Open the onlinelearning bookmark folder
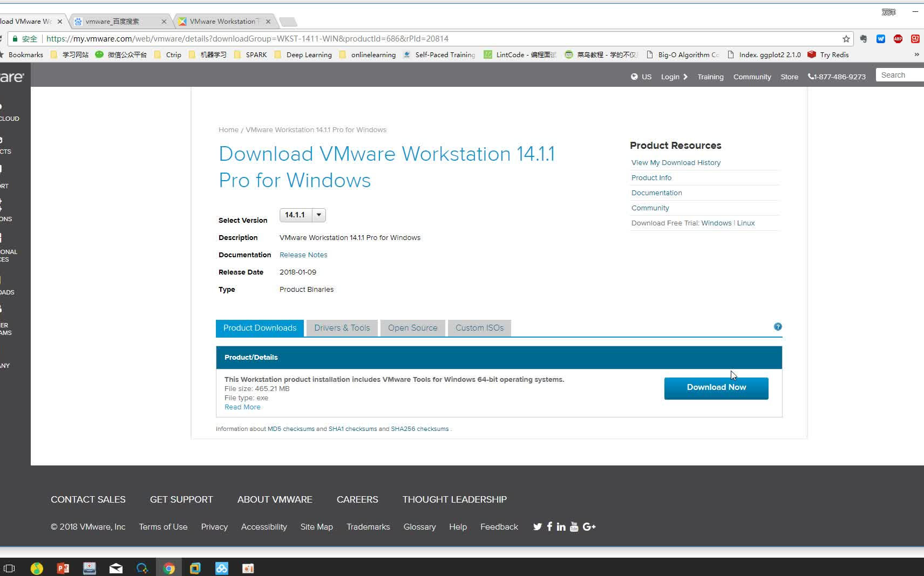This screenshot has height=576, width=924. click(x=368, y=54)
